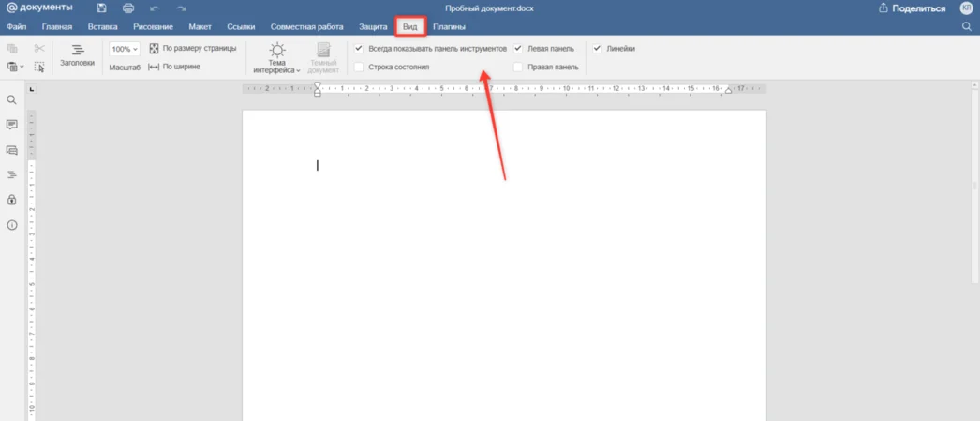Switch to the Рисование tab
Screen dimensions: 980x421
[x=153, y=27]
